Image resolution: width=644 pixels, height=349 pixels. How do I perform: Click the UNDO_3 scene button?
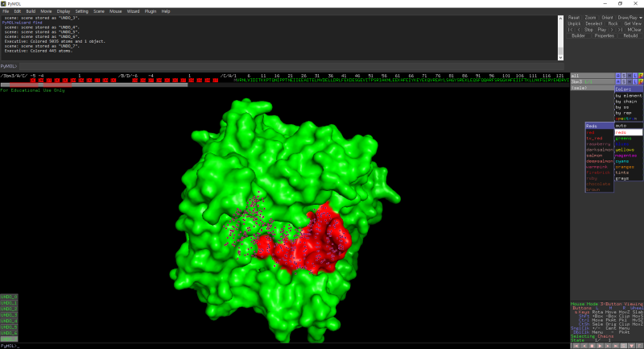(9, 315)
